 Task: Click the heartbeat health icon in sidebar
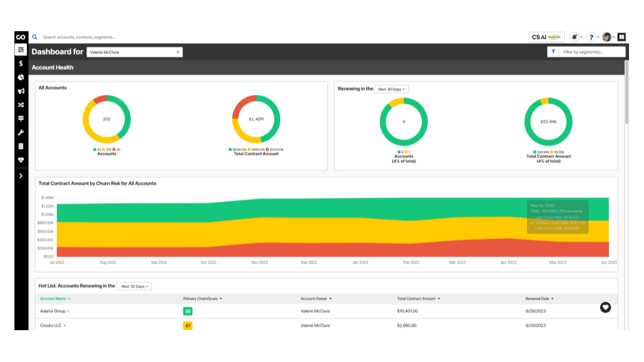21,160
